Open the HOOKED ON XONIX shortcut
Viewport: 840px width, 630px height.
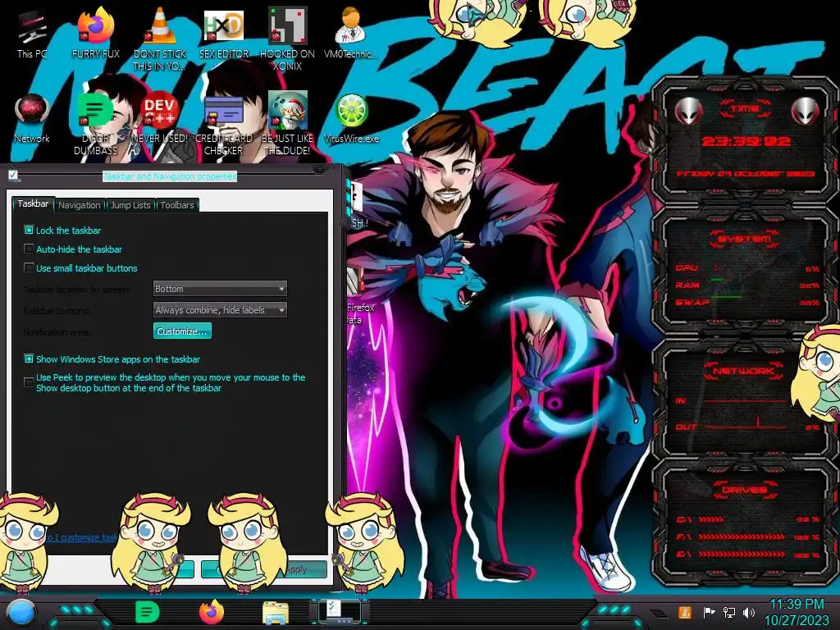pyautogui.click(x=287, y=39)
